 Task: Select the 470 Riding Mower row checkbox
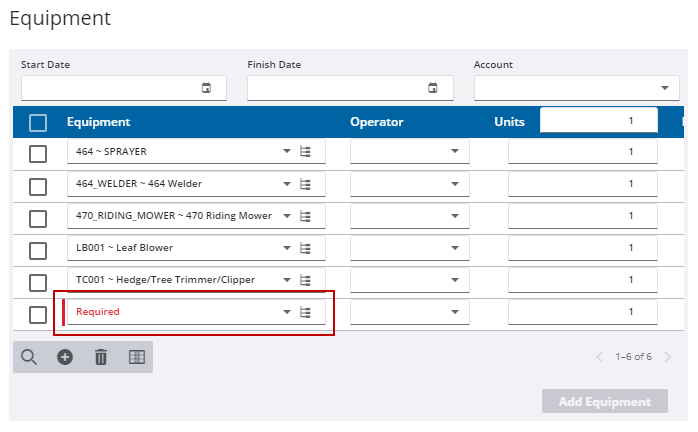38,218
